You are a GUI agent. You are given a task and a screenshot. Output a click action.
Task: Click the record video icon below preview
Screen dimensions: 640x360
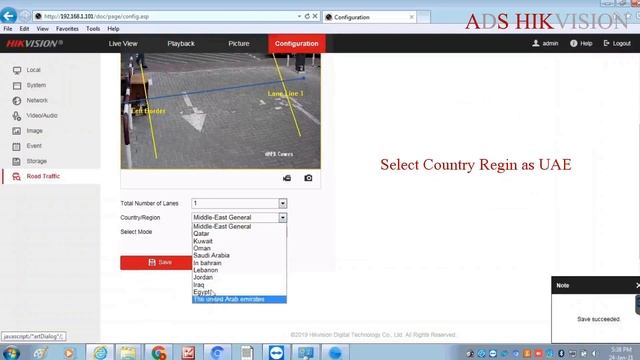287,178
